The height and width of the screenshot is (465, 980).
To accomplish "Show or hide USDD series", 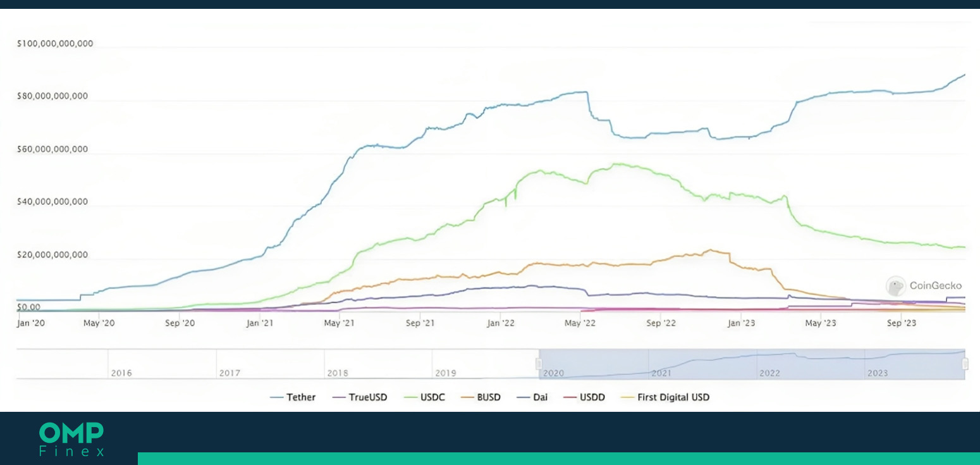I will [x=584, y=397].
